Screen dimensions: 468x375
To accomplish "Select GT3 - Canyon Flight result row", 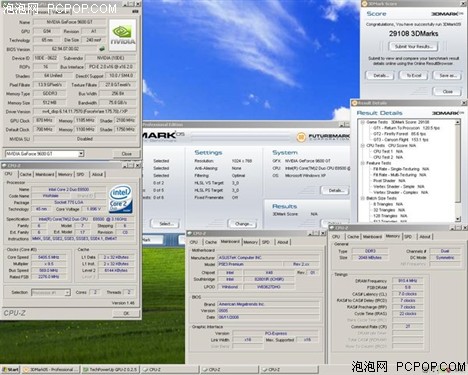I will 401,140.
